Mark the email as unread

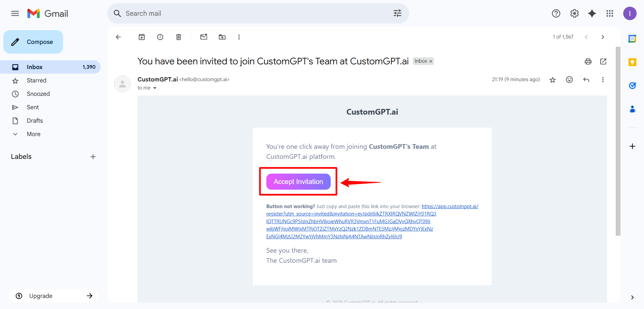[x=204, y=37]
